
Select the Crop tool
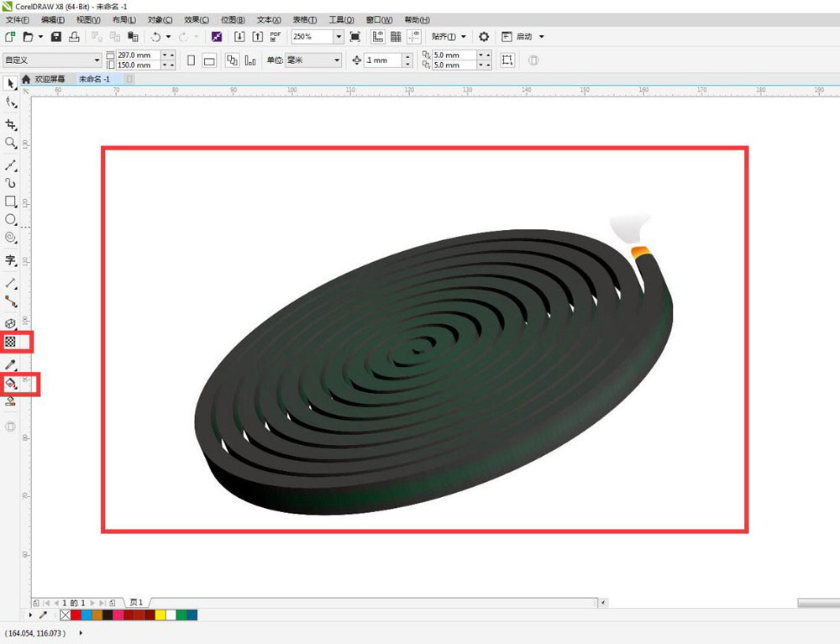pyautogui.click(x=11, y=124)
